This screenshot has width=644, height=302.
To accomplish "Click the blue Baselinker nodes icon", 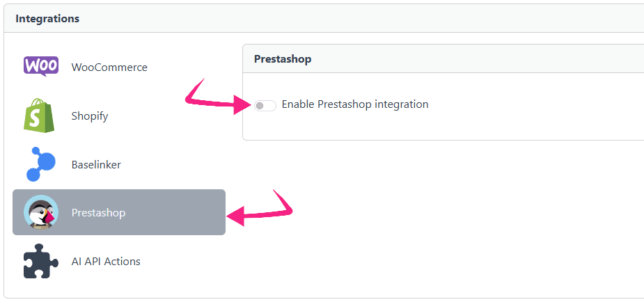I will [40, 164].
